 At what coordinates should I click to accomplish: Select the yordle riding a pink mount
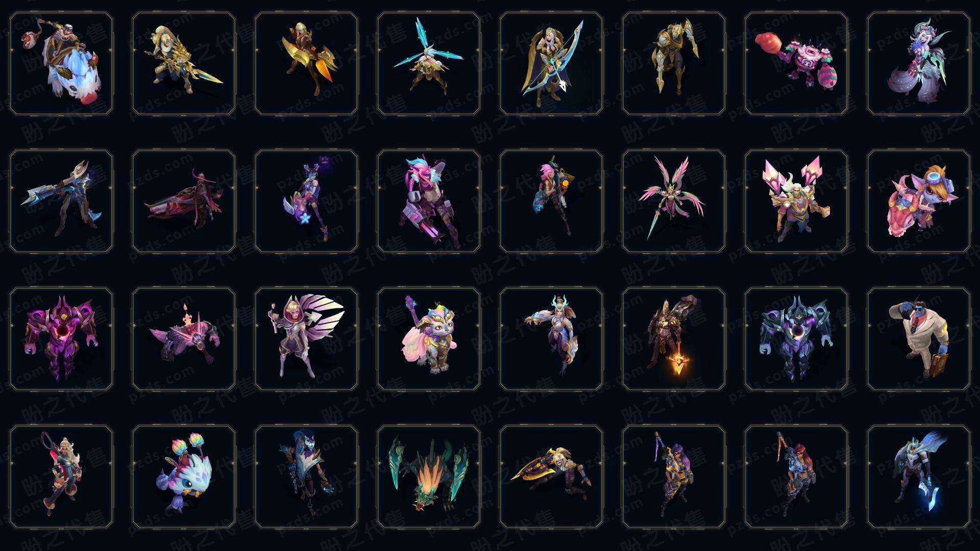coord(919,201)
